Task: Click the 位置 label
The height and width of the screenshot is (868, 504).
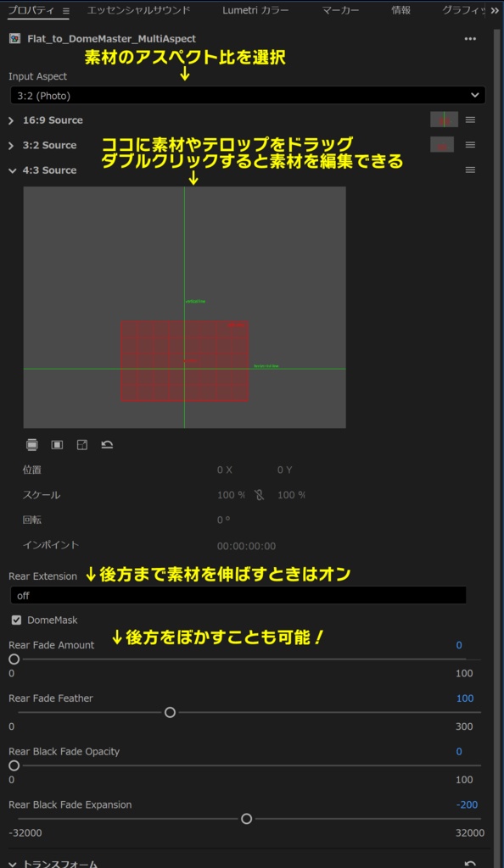Action: (32, 470)
